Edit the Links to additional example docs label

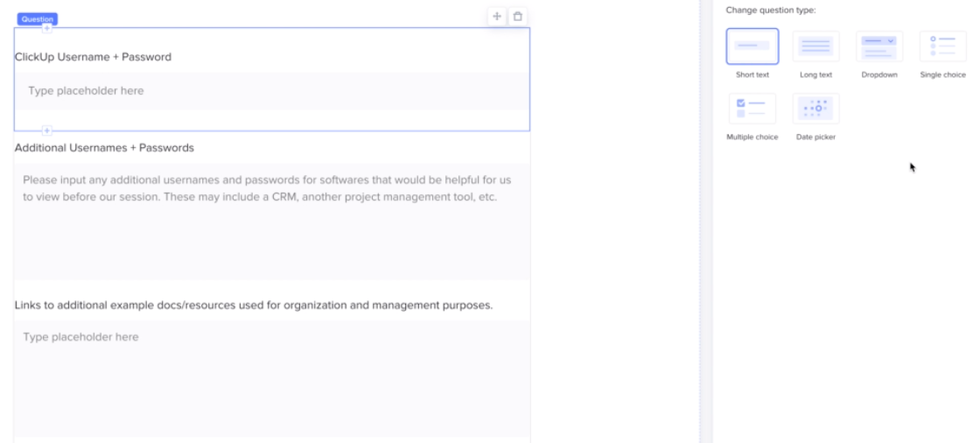coord(254,306)
